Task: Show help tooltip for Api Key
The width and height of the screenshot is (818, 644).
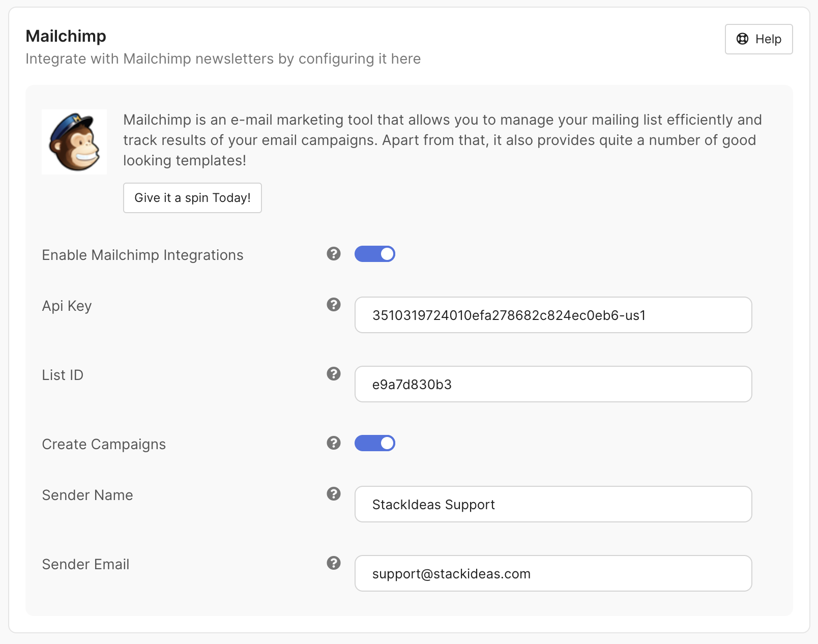Action: click(x=334, y=305)
